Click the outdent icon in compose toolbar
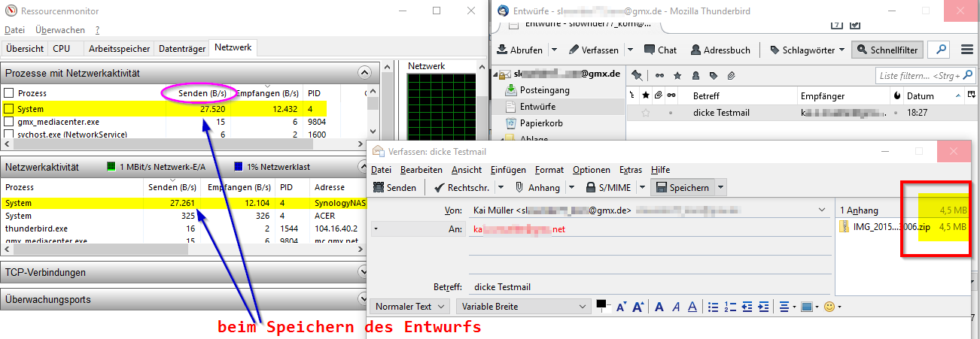 747,307
